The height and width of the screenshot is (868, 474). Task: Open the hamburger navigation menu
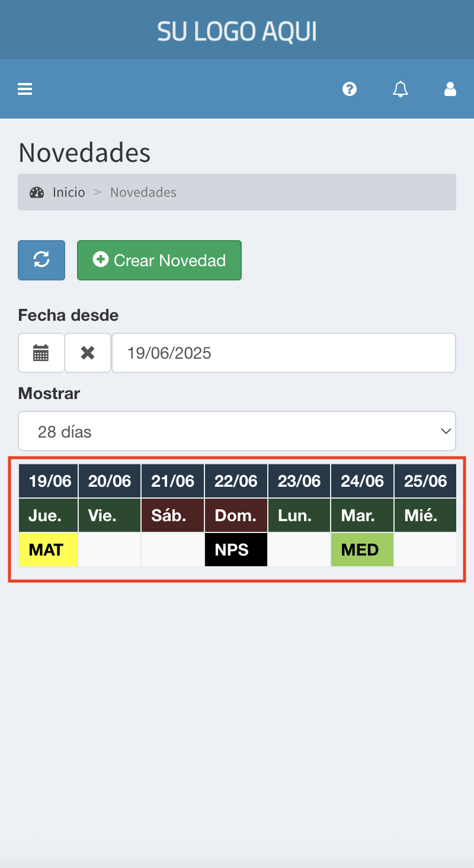tap(25, 90)
